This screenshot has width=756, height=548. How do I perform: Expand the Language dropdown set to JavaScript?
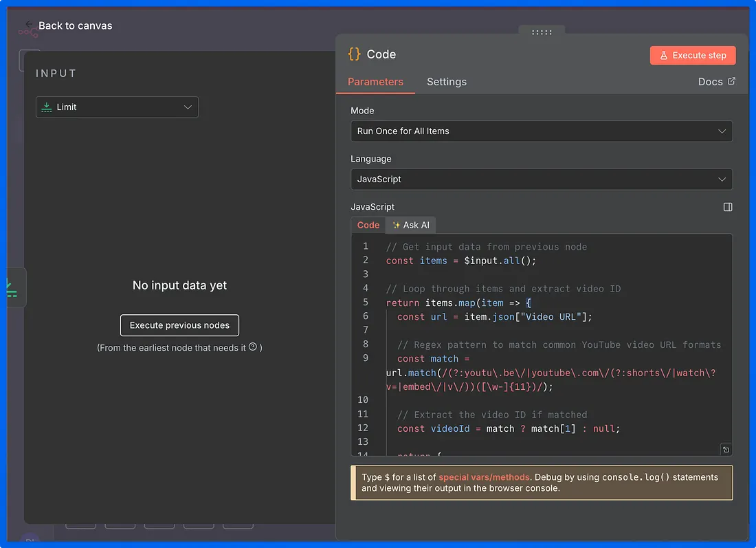[541, 179]
